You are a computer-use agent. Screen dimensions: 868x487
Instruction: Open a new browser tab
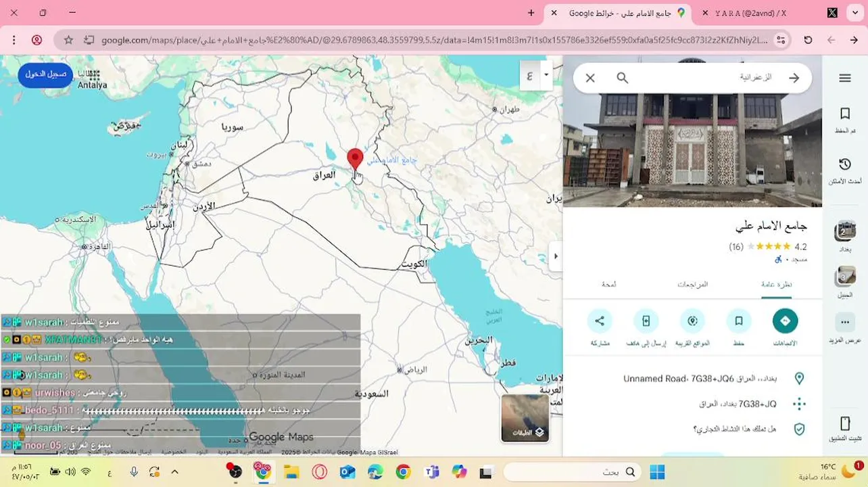click(531, 13)
